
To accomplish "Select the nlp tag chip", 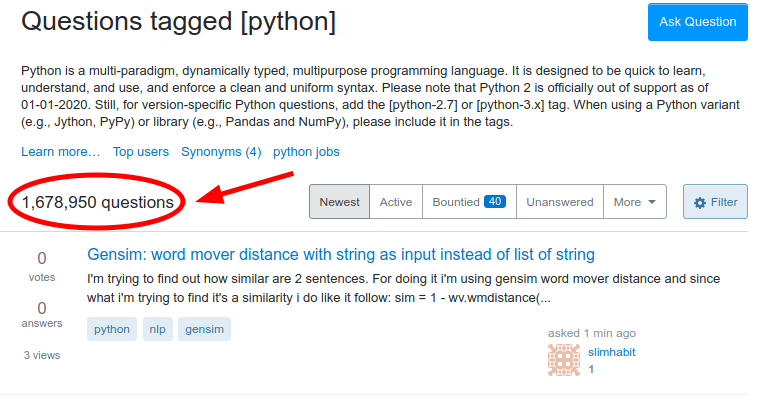I will [x=158, y=329].
